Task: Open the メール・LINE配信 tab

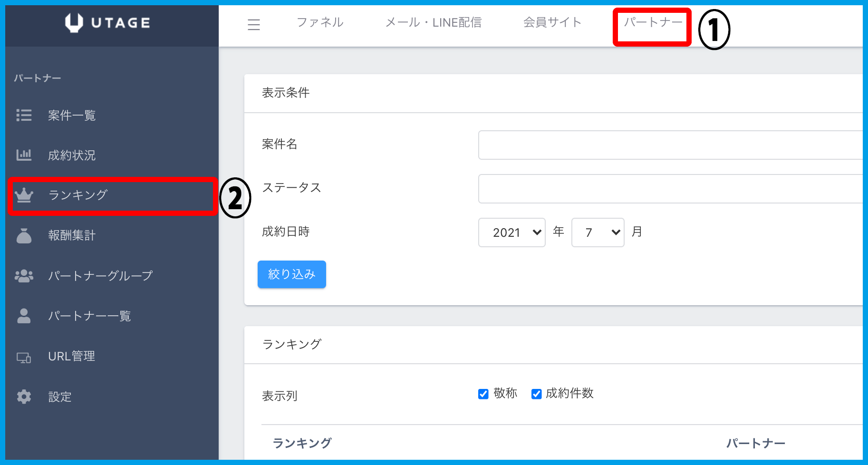Action: coord(433,22)
